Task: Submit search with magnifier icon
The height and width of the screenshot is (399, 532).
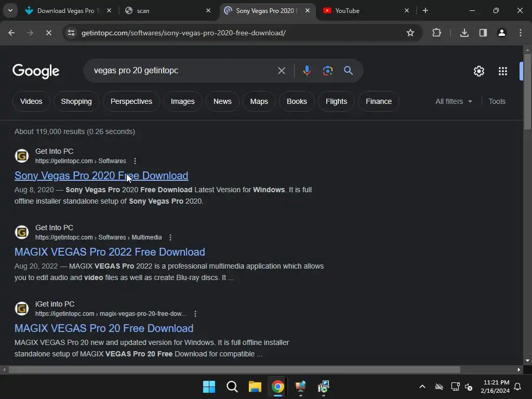Action: [x=348, y=71]
